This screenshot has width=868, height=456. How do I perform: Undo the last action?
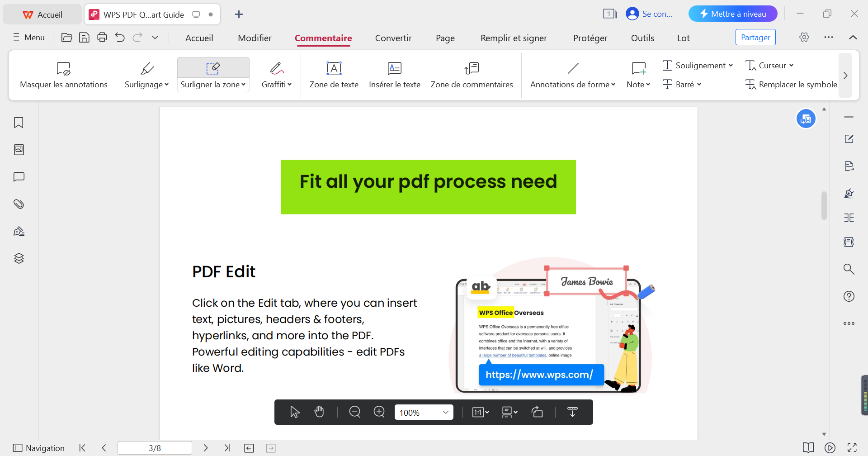pyautogui.click(x=120, y=38)
